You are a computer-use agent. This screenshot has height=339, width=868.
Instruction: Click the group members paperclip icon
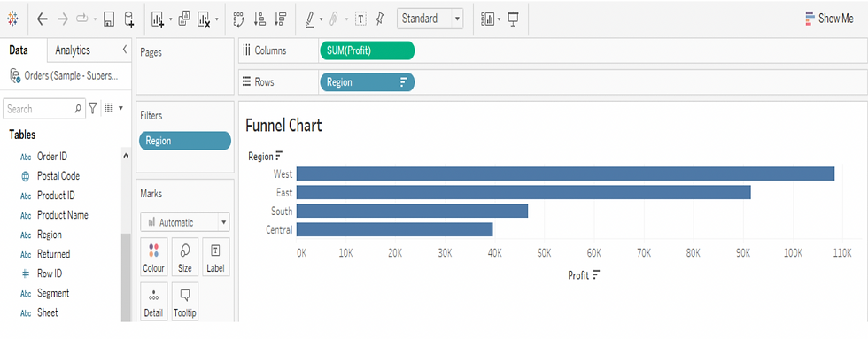point(334,19)
